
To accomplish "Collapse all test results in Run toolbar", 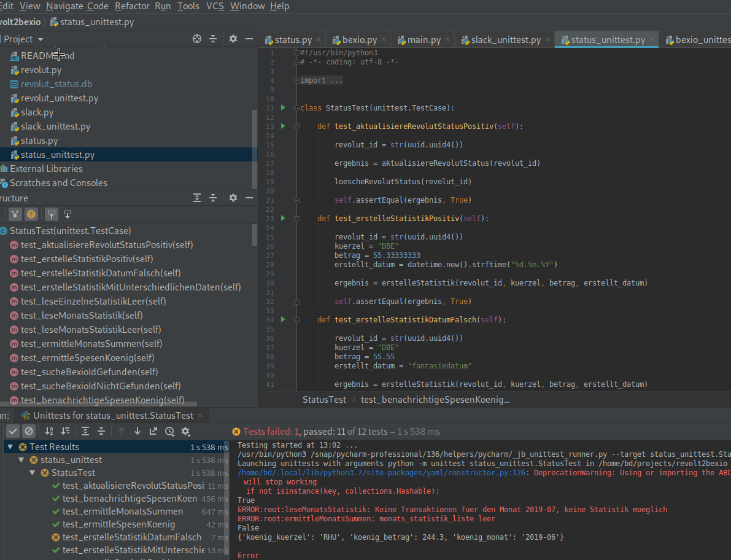I will [101, 431].
